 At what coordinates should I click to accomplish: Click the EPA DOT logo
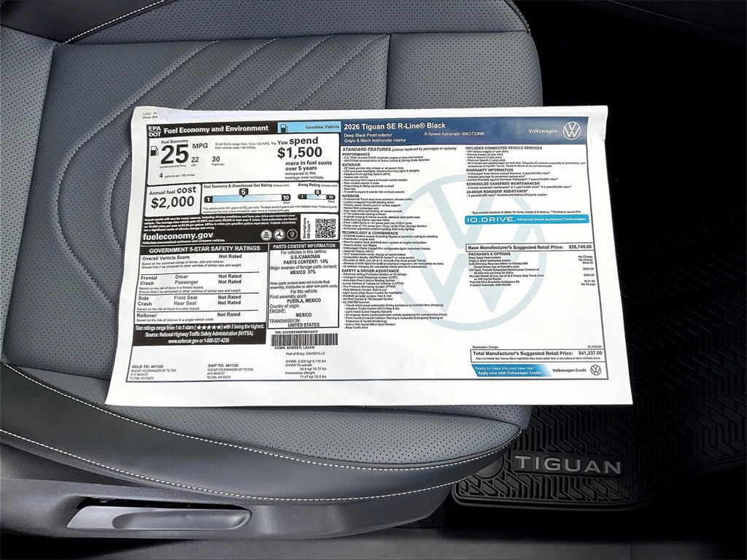click(x=154, y=131)
